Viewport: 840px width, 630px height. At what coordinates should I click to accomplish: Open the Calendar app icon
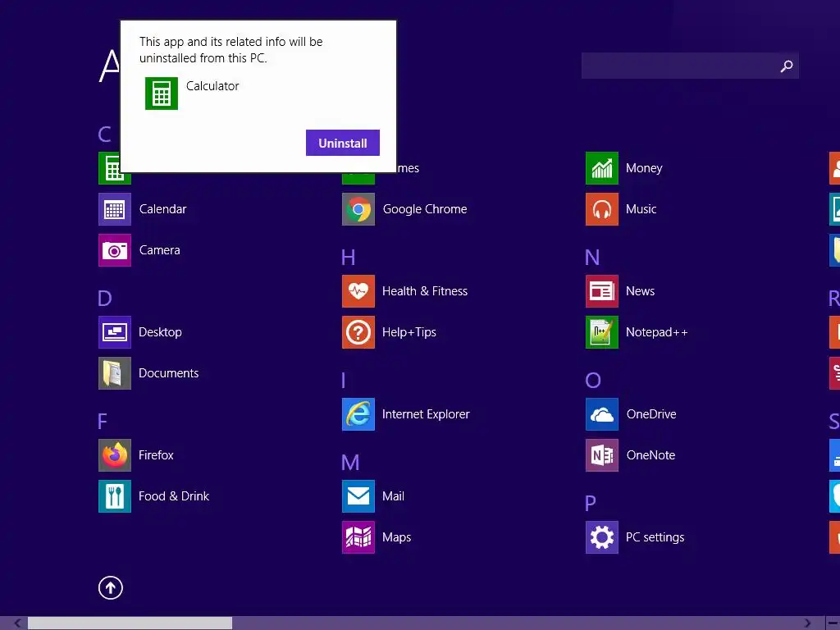[x=115, y=209]
